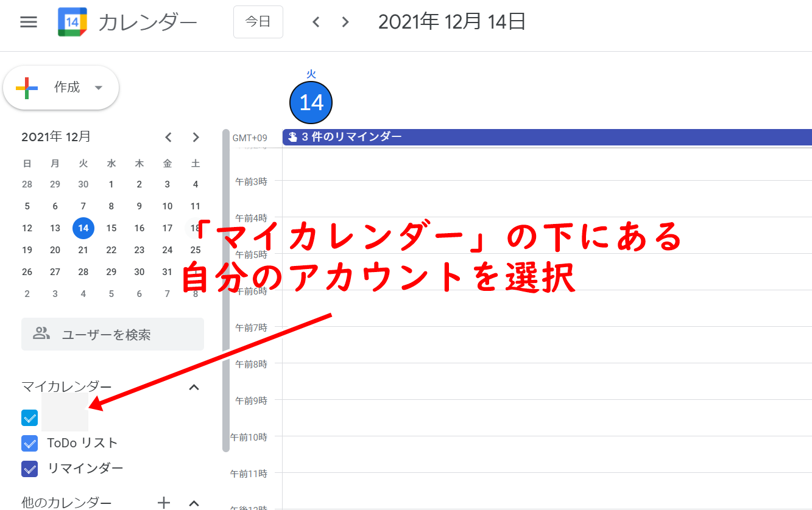
Task: Click the ユーザーを検索 search field
Action: 113,334
